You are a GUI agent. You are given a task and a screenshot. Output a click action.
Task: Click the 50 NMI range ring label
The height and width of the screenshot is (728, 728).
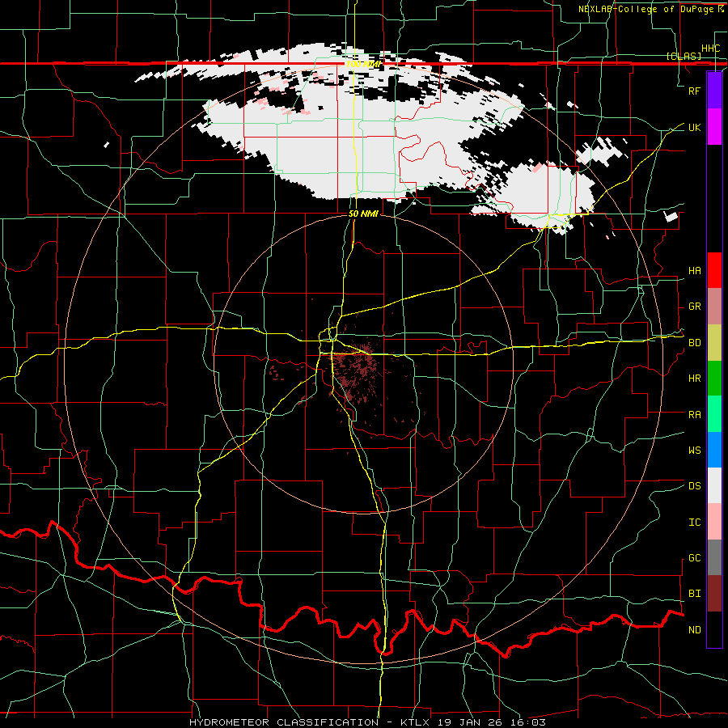(363, 214)
